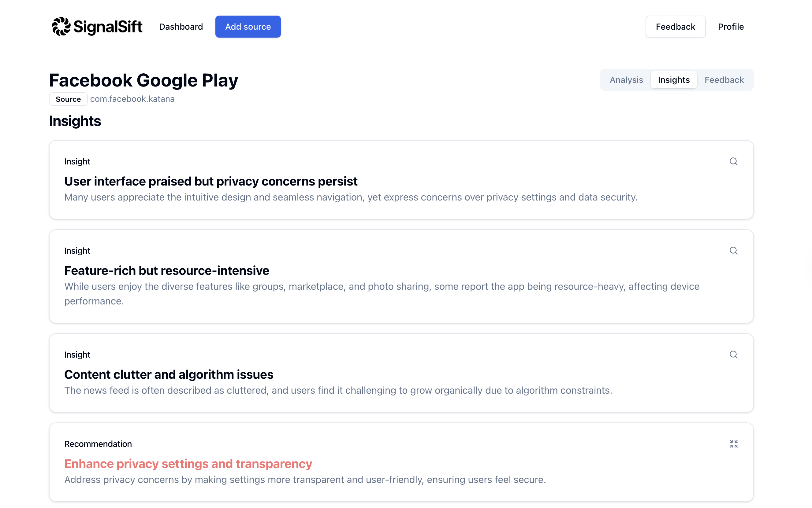
Task: Collapse the Recommendation card with shrink icon
Action: (733, 444)
